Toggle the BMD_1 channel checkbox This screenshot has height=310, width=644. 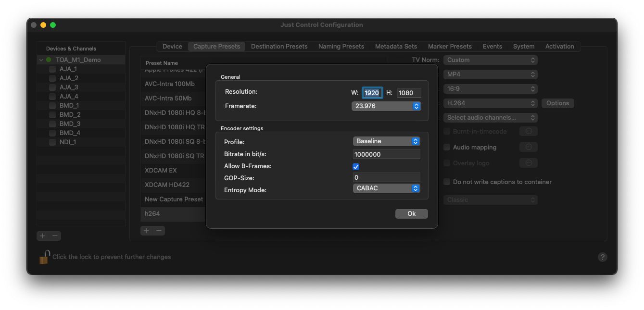tap(52, 105)
